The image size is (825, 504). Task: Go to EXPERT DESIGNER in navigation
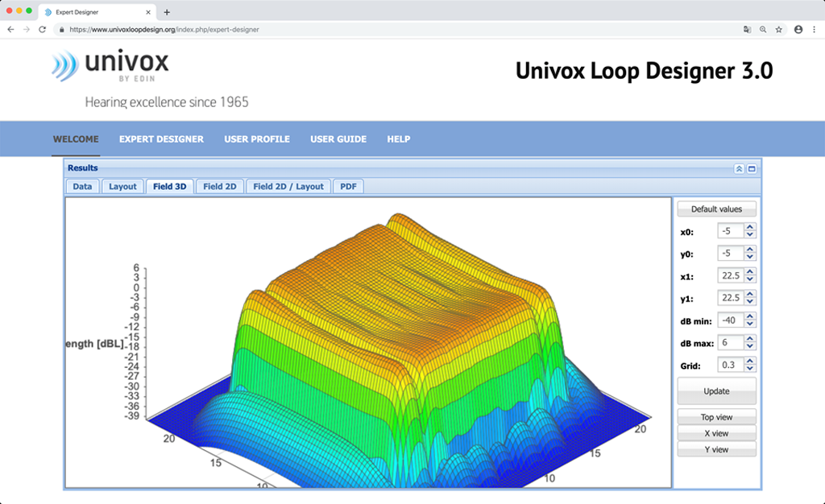161,139
